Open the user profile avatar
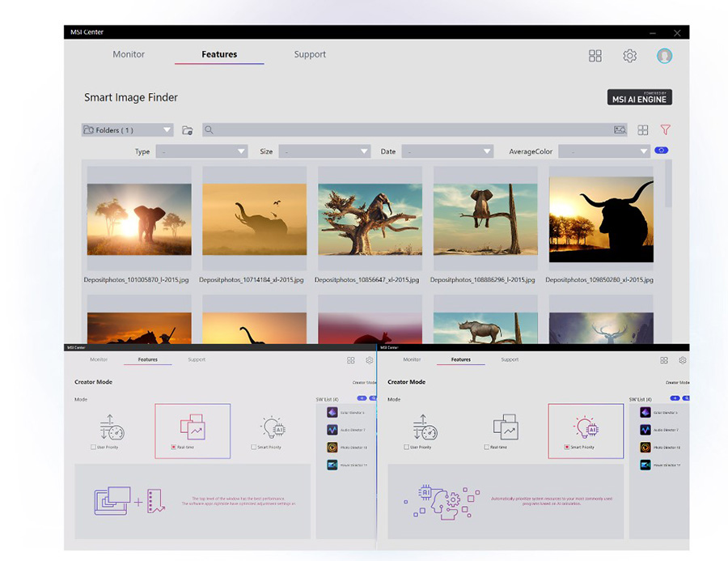 pyautogui.click(x=664, y=56)
